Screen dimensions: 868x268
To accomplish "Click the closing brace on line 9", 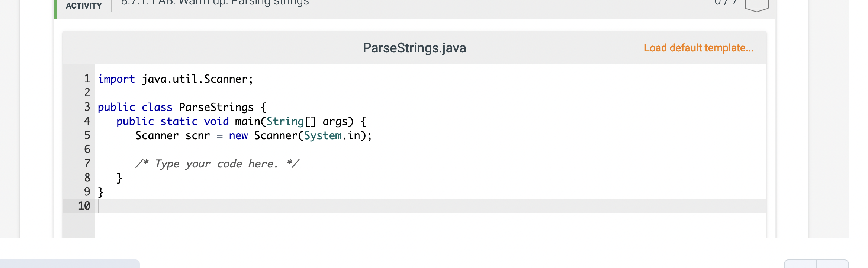I will 100,192.
